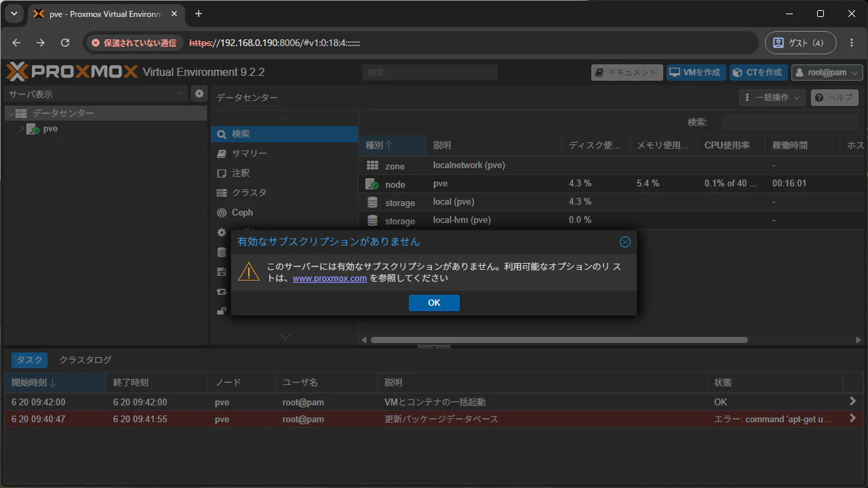
Task: Open the 一括操作 bulk actions dropdown
Action: 772,98
